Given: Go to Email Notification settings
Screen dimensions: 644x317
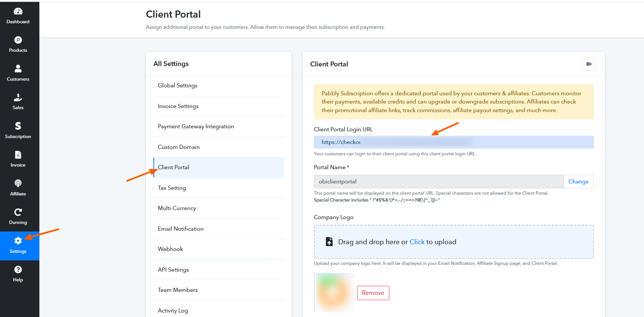Looking at the screenshot, I should (181, 229).
